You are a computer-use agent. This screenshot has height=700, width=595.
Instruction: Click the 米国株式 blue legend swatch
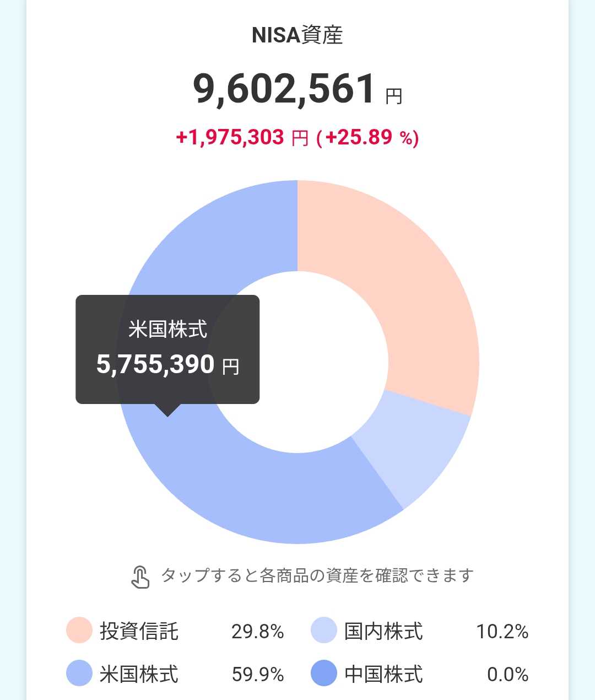tap(79, 674)
